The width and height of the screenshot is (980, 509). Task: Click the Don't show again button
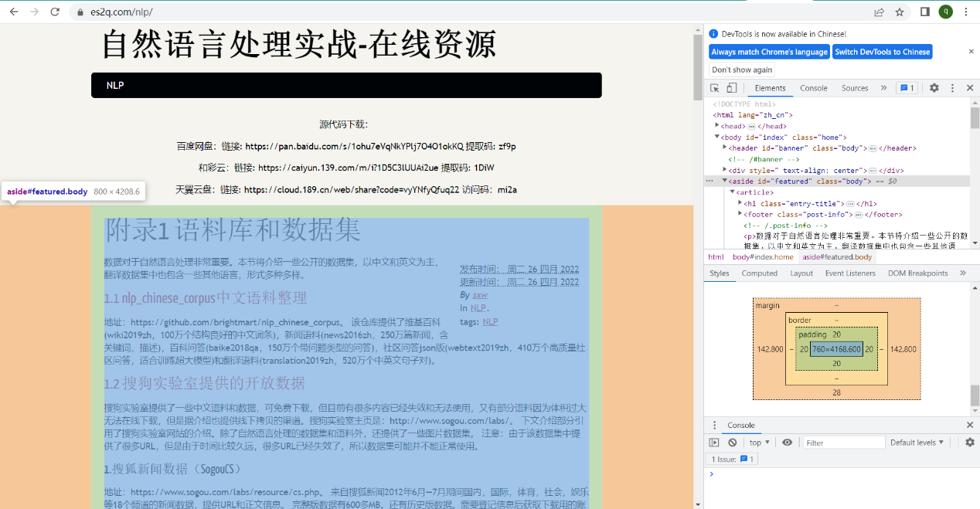point(742,70)
